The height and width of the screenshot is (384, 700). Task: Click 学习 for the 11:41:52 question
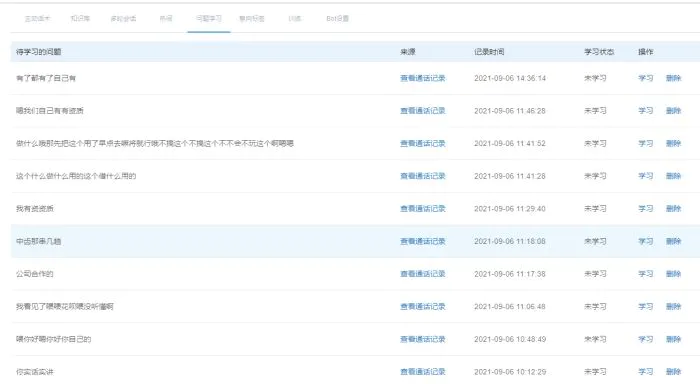click(646, 143)
